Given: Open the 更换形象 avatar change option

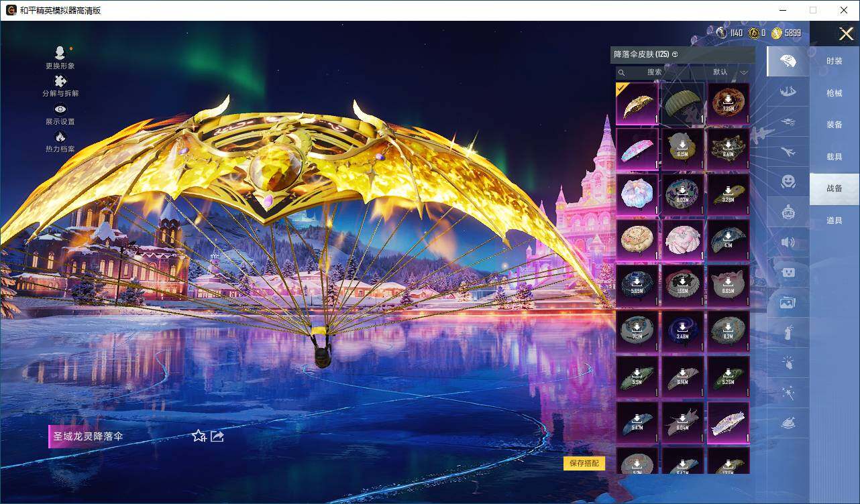Looking at the screenshot, I should point(60,58).
